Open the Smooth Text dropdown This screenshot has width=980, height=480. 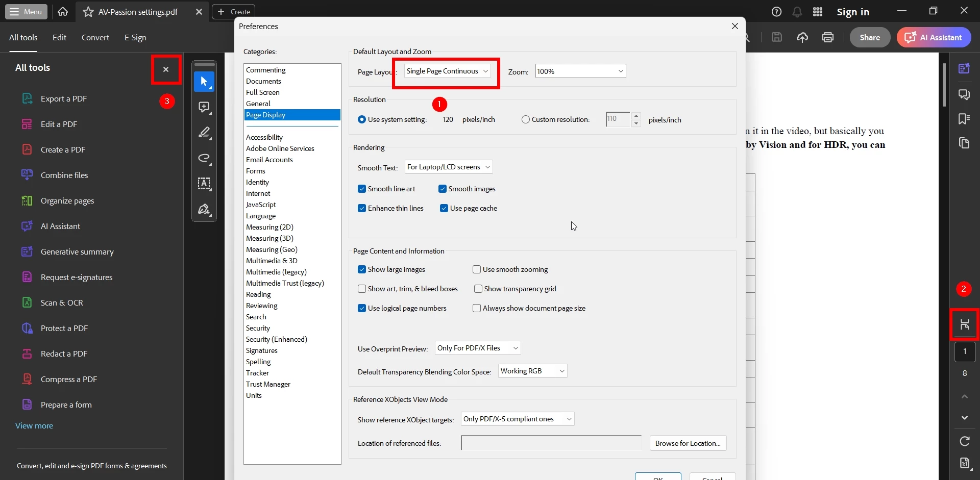[x=449, y=167]
